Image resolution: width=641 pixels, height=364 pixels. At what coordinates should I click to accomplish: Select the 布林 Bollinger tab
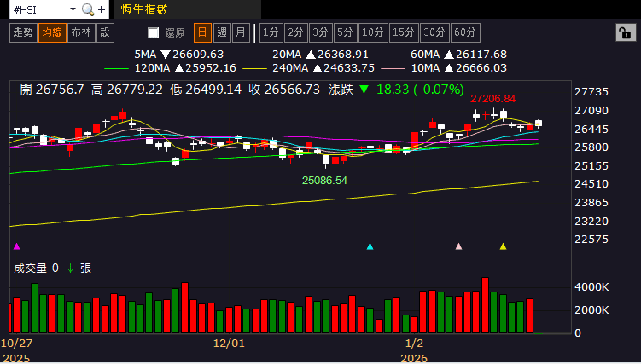81,32
